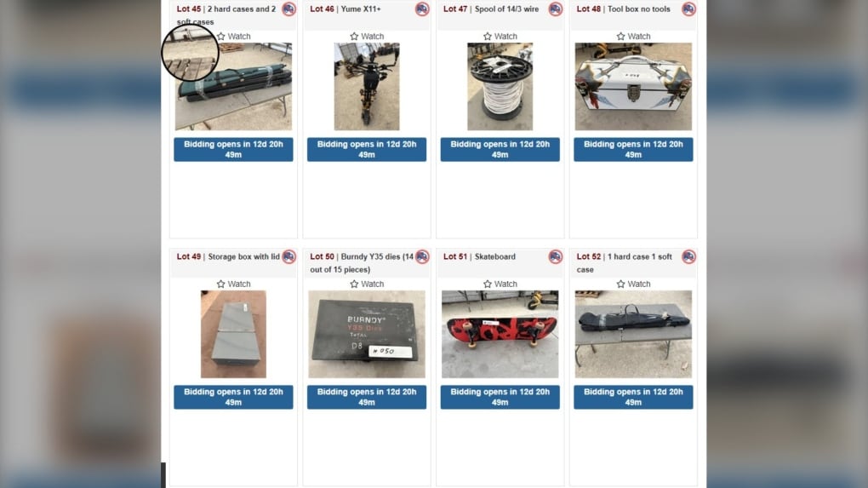Open the red skateboard photo
This screenshot has height=488, width=868.
pyautogui.click(x=500, y=334)
